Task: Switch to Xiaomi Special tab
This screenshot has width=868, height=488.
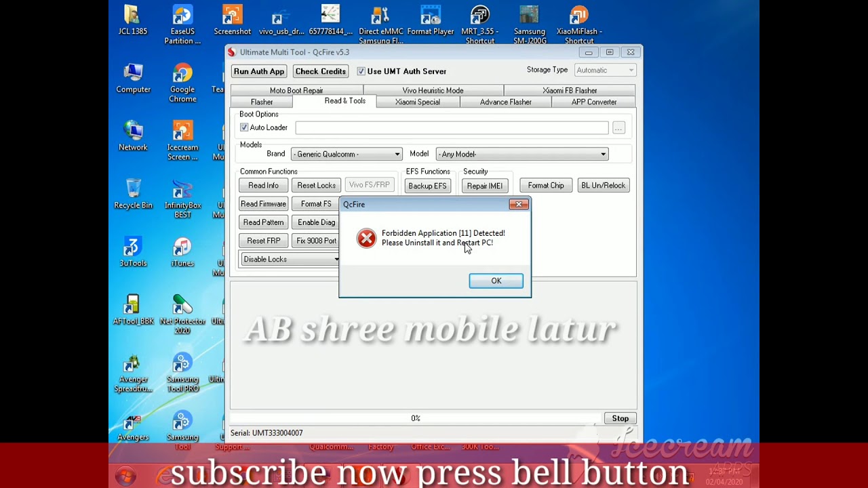Action: 418,102
